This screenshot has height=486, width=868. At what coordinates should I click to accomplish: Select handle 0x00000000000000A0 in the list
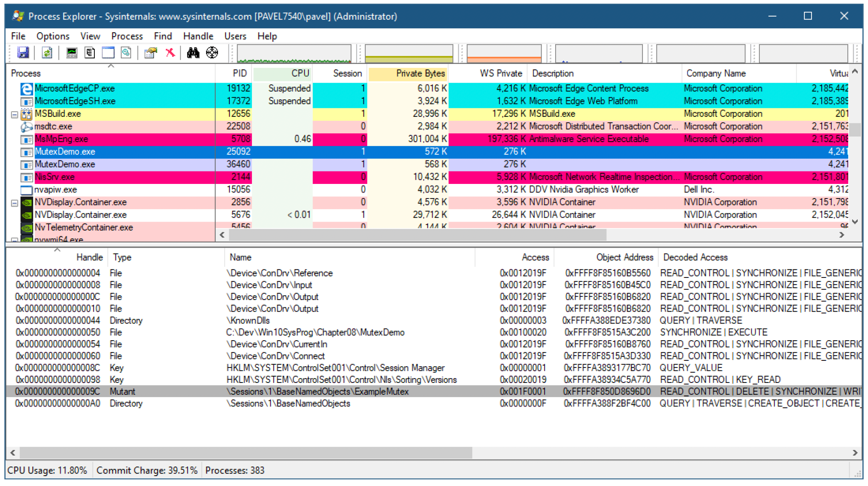click(x=58, y=403)
